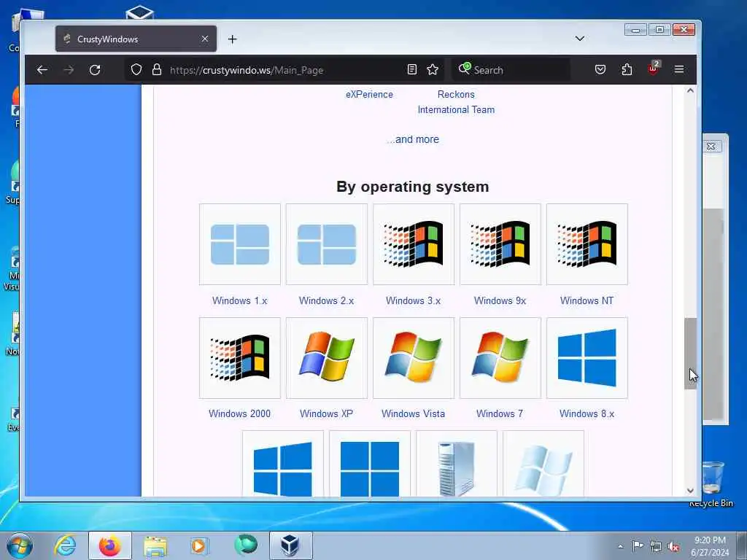Switch to Firefox on the taskbar
This screenshot has width=747, height=560.
109,545
